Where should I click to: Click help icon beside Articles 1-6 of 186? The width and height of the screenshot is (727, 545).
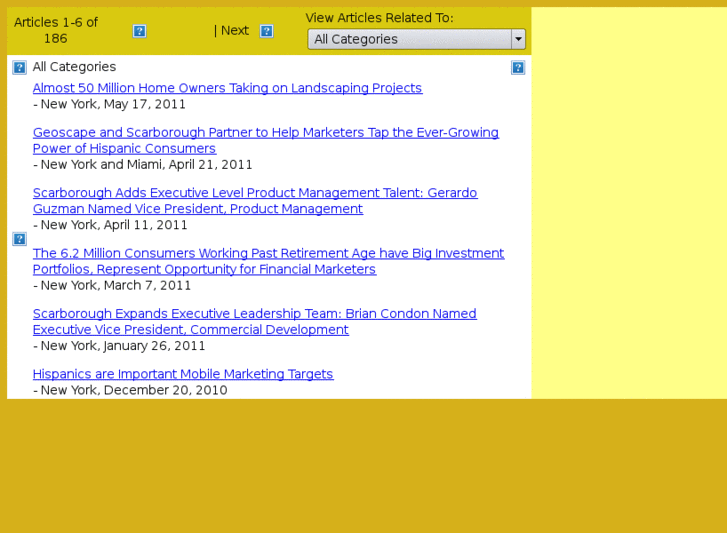click(x=140, y=31)
